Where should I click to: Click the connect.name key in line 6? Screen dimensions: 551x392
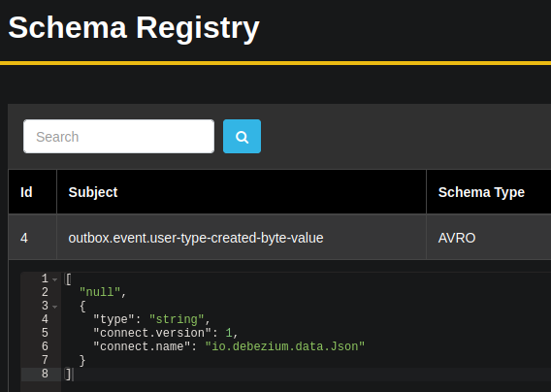pos(142,346)
